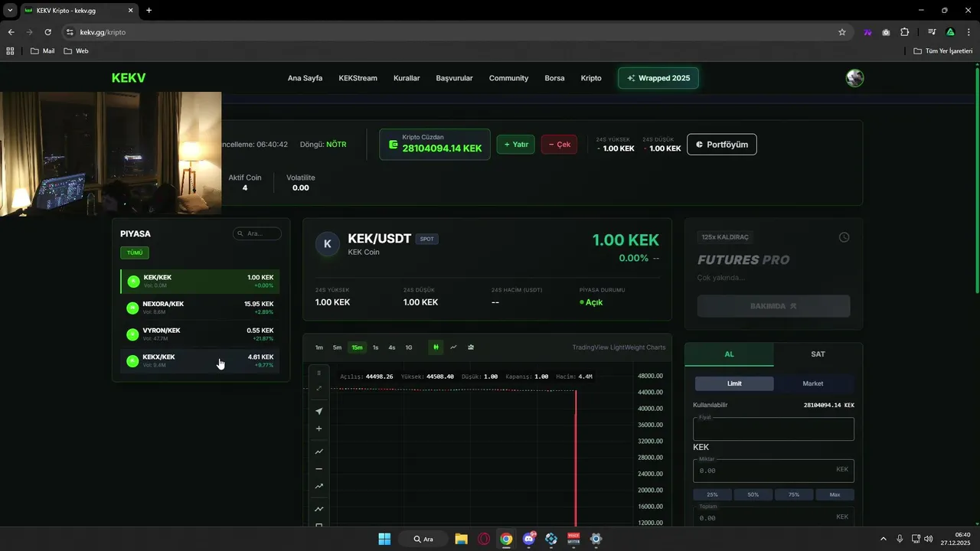The height and width of the screenshot is (551, 980).
Task: Toggle the TÜMÜ market filter
Action: [135, 253]
